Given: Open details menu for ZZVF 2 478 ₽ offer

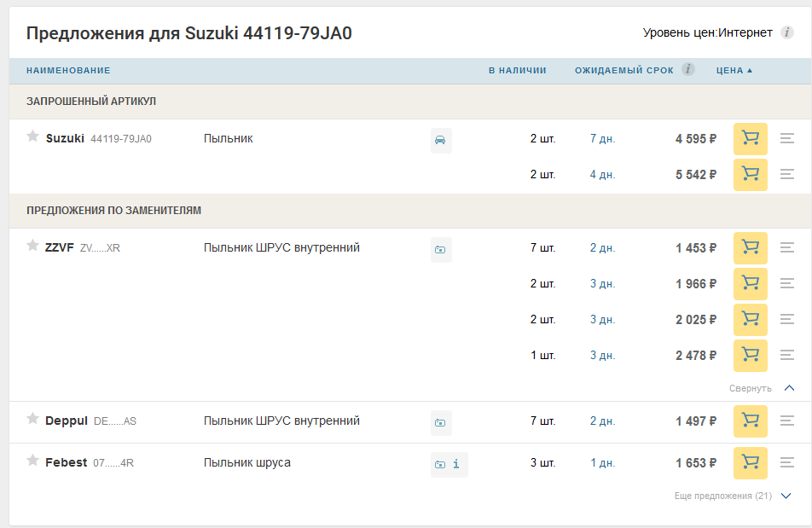Looking at the screenshot, I should point(787,356).
